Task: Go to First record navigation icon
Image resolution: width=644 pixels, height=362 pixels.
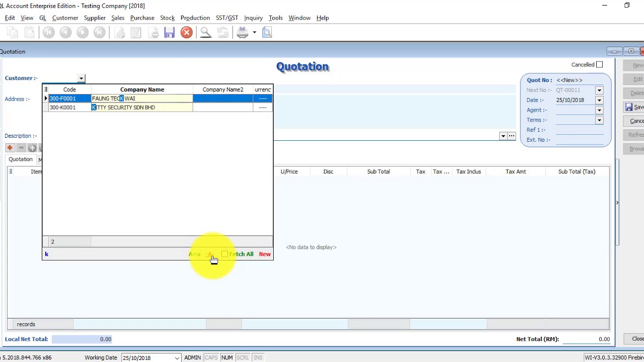Action: (x=49, y=33)
